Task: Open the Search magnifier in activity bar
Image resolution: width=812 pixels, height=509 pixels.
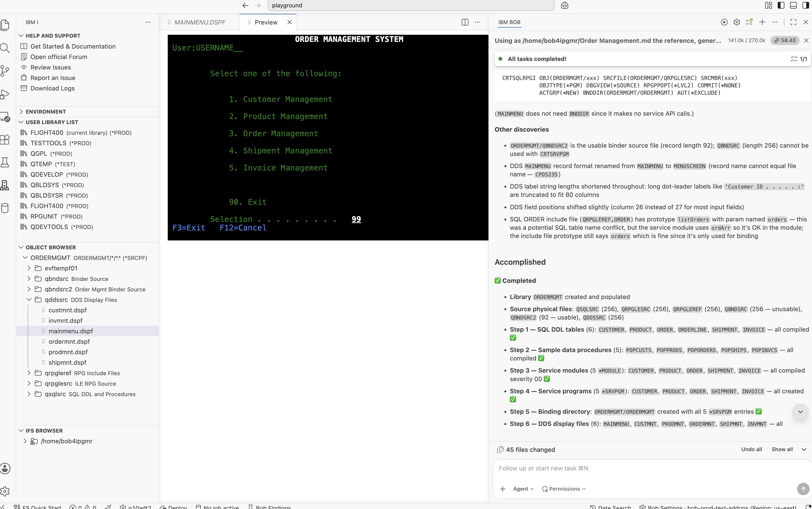Action: pyautogui.click(x=5, y=48)
